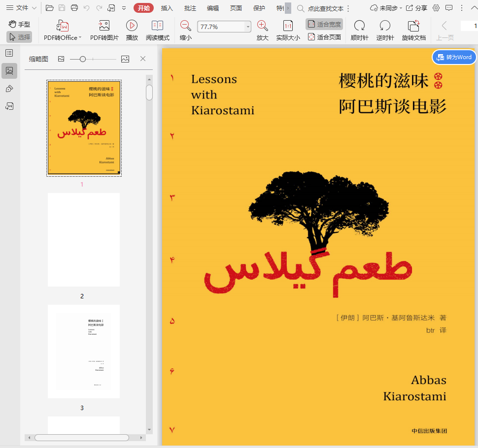478x448 pixels.
Task: Open the 文件 menu
Action: click(x=18, y=8)
